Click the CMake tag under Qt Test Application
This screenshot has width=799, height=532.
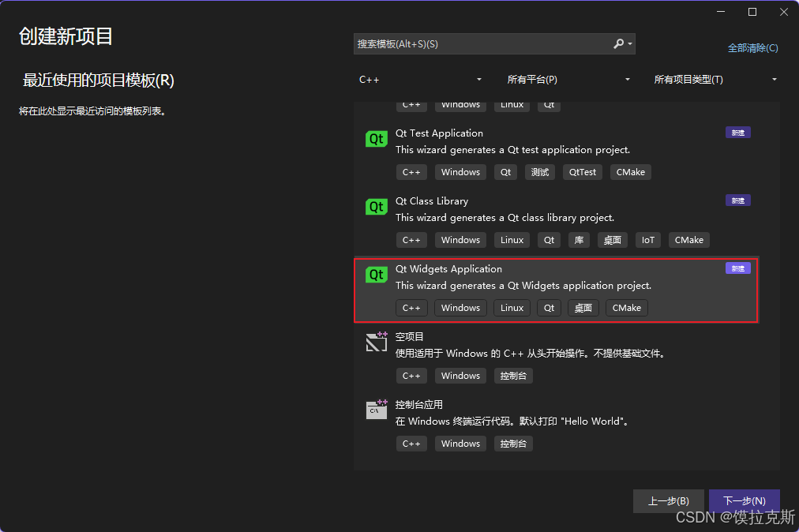click(x=630, y=172)
